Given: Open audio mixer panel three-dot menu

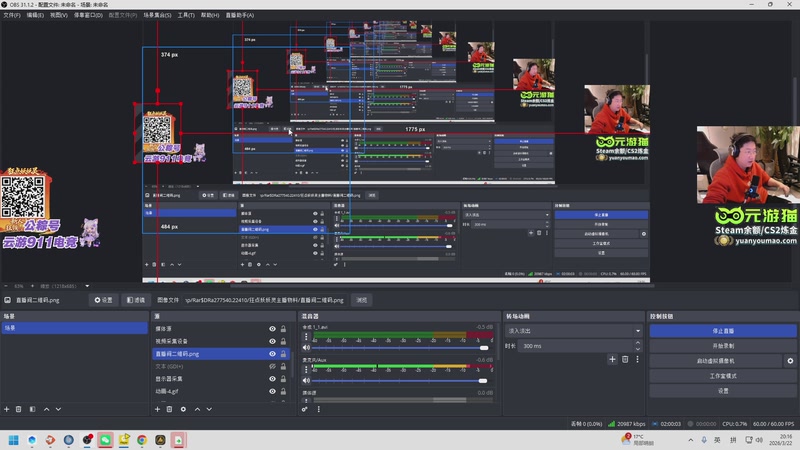Looking at the screenshot, I should point(318,409).
